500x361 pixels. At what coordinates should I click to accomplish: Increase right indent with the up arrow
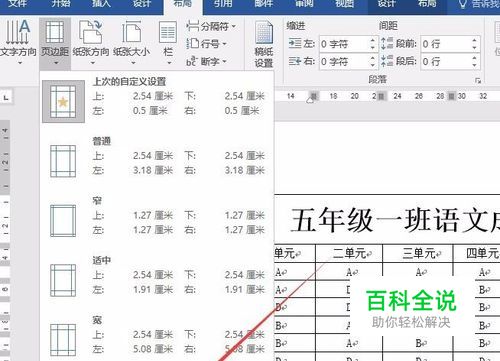(x=373, y=58)
